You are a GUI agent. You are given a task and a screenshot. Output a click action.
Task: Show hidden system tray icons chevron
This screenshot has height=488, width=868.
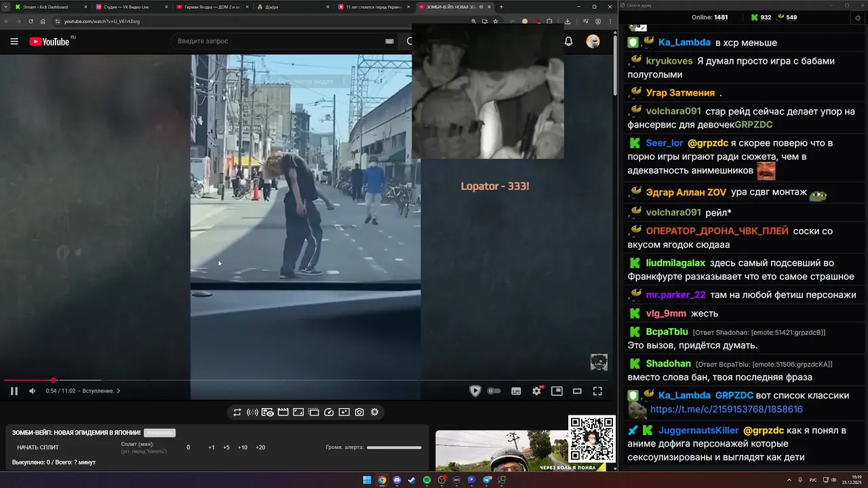point(789,480)
